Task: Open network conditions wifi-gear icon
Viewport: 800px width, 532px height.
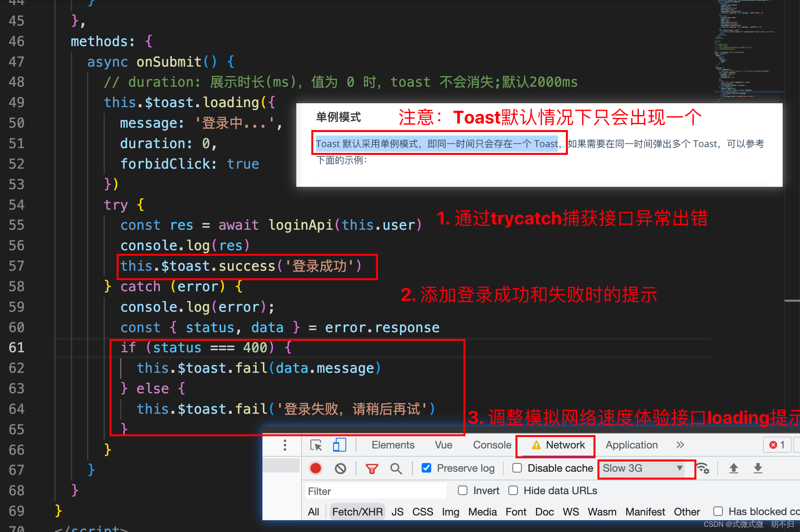Action: tap(703, 468)
